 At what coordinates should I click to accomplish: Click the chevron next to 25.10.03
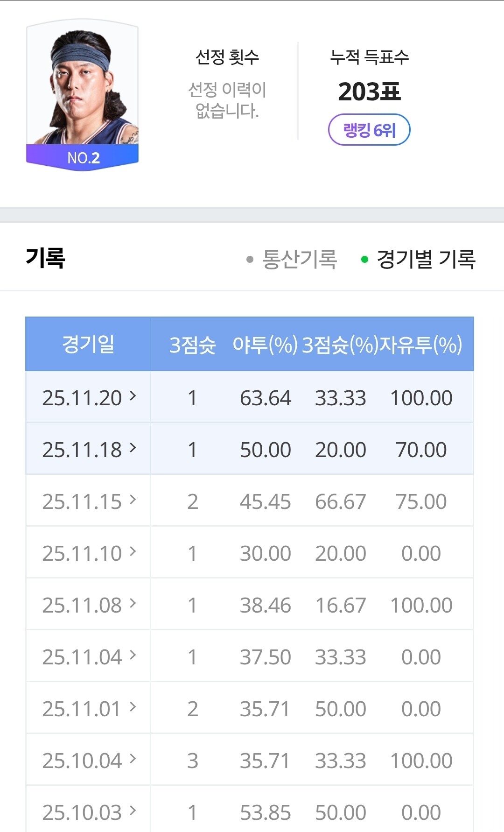[133, 811]
